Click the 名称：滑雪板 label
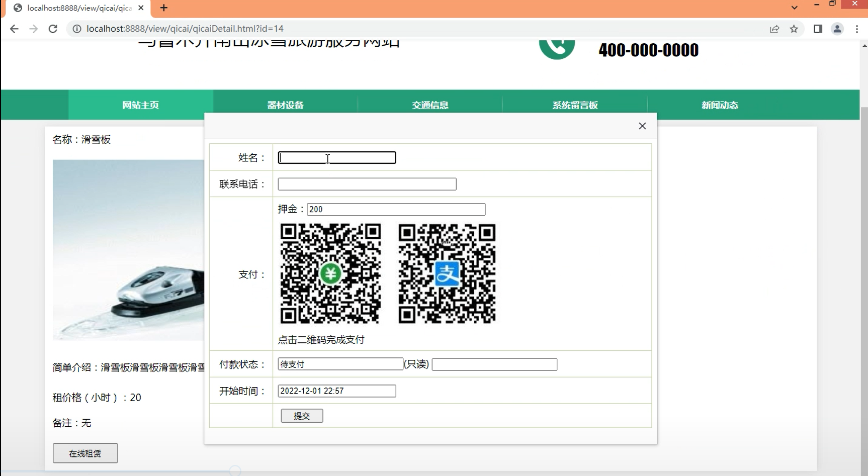This screenshot has width=868, height=476. pyautogui.click(x=81, y=140)
